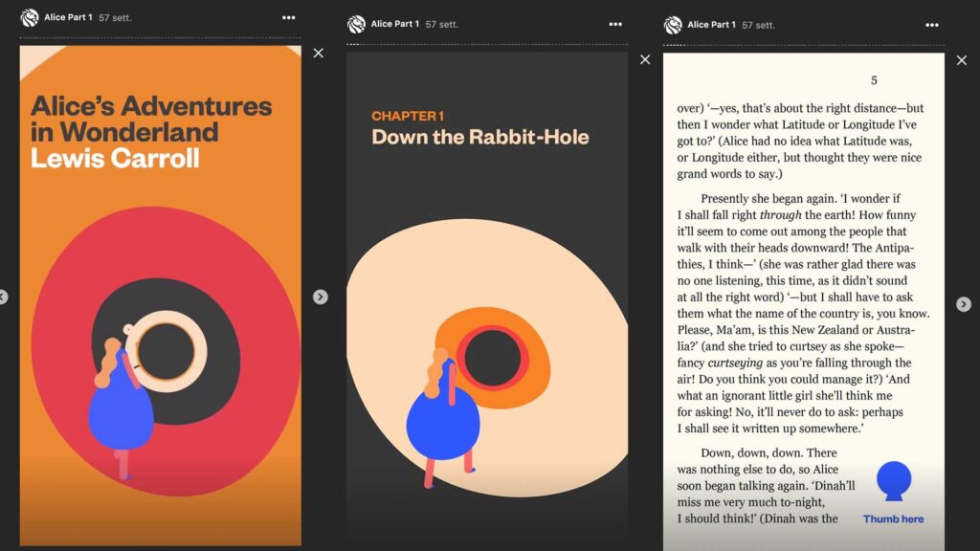Click the '57 sett.' timestamp on the cover story
This screenshot has height=551, width=980.
point(115,18)
